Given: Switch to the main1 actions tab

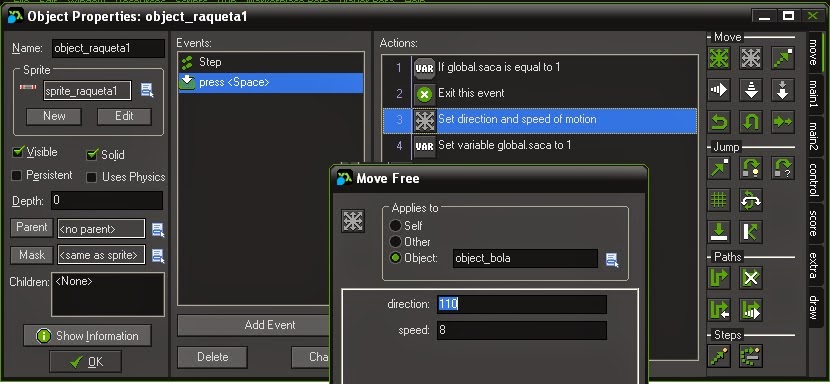Looking at the screenshot, I should coord(814,93).
